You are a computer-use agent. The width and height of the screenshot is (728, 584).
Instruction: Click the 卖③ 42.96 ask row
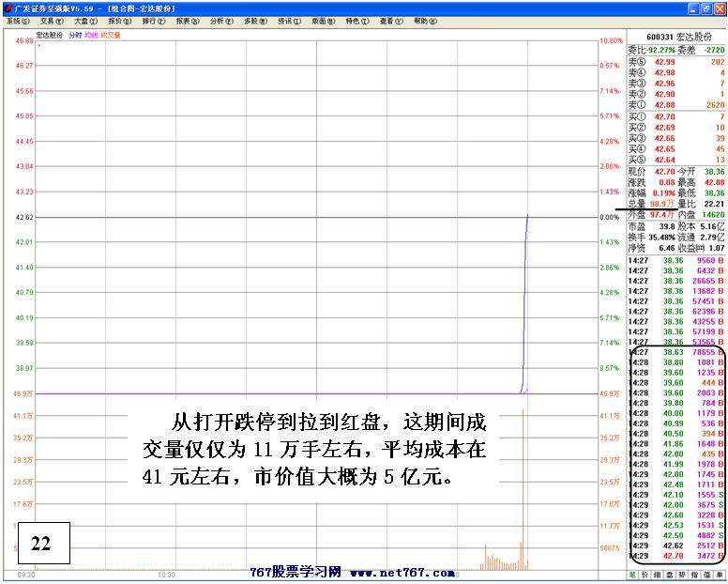(x=676, y=84)
